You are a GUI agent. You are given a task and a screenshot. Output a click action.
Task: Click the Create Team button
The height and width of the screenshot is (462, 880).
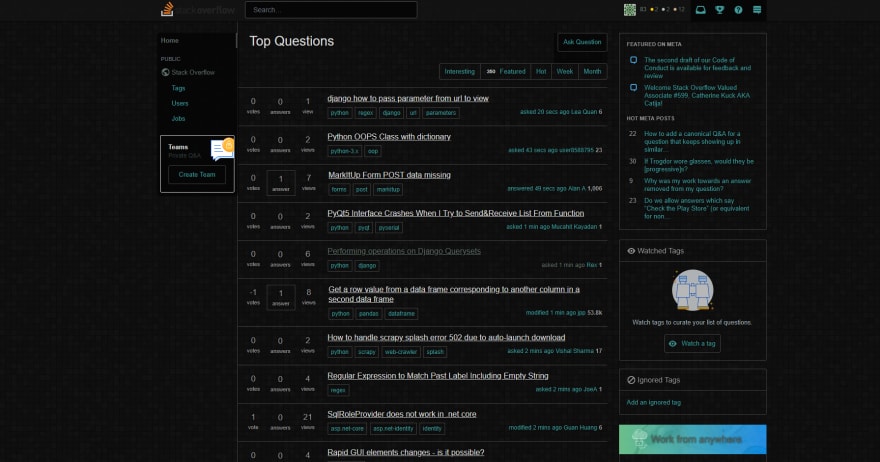coord(197,175)
